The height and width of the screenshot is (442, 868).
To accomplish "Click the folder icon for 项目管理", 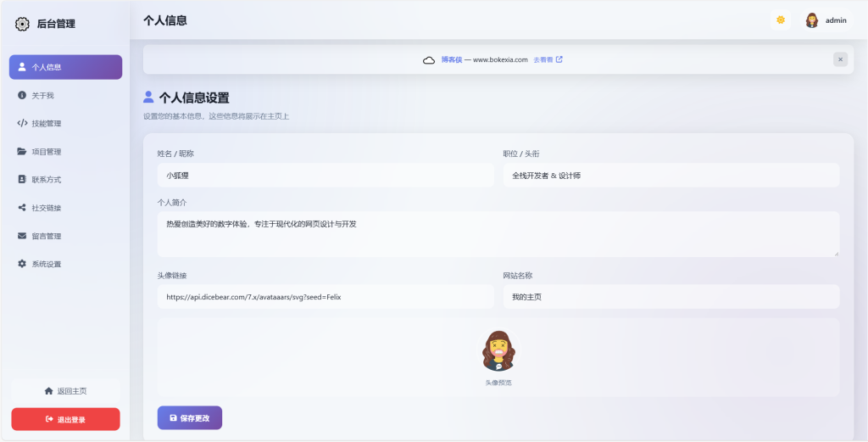I will click(22, 151).
